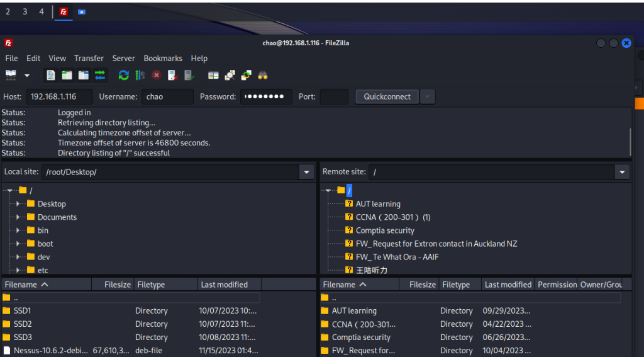Select Nessus-10.6.2 deb file in local list
This screenshot has height=357, width=644.
tap(131, 351)
